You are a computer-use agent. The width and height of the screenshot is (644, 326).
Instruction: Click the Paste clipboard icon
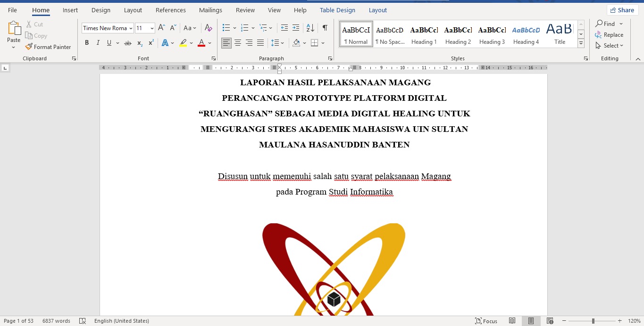(x=14, y=29)
